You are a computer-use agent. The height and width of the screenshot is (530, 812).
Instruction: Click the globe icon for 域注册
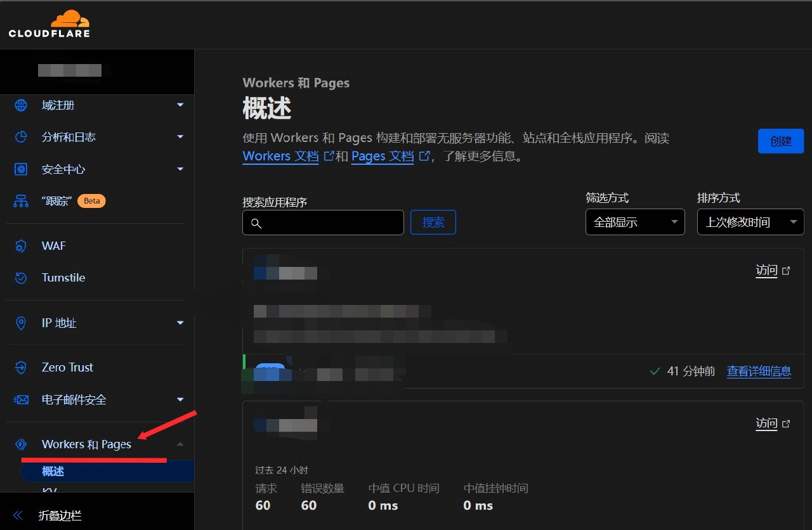(21, 105)
